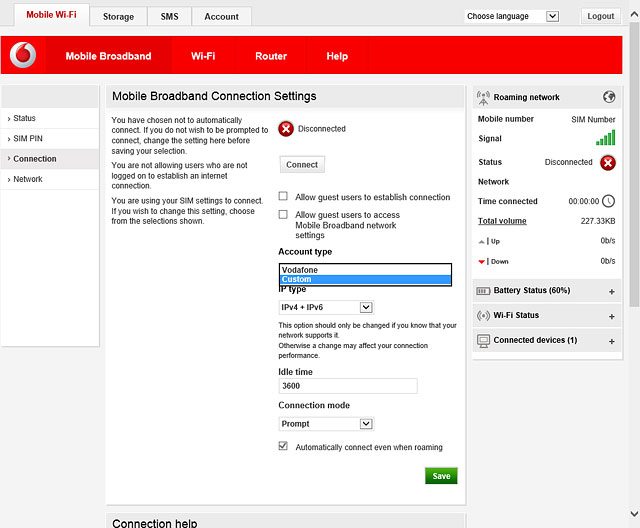Image resolution: width=640 pixels, height=528 pixels.
Task: Uncheck Automatically connect even when roaming
Action: tap(283, 446)
